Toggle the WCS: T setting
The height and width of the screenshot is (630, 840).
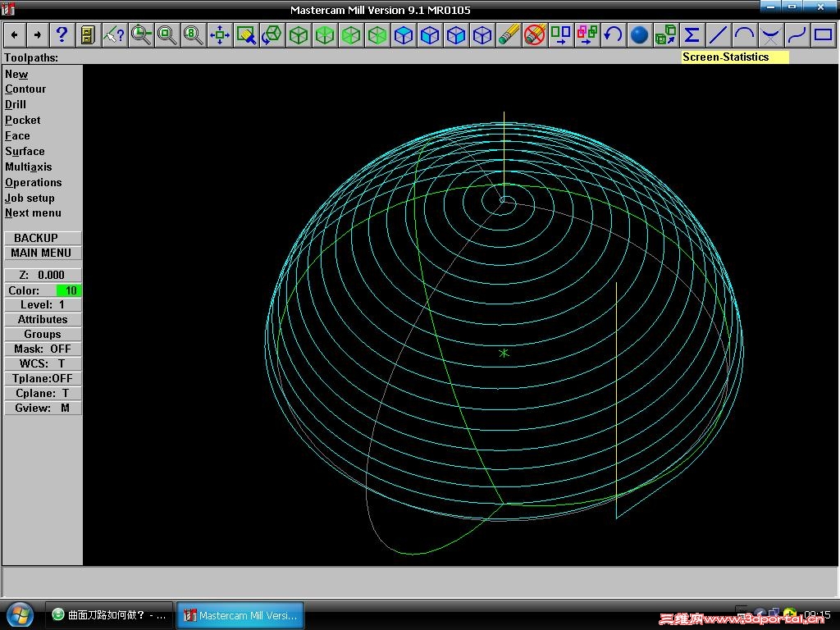tap(43, 363)
